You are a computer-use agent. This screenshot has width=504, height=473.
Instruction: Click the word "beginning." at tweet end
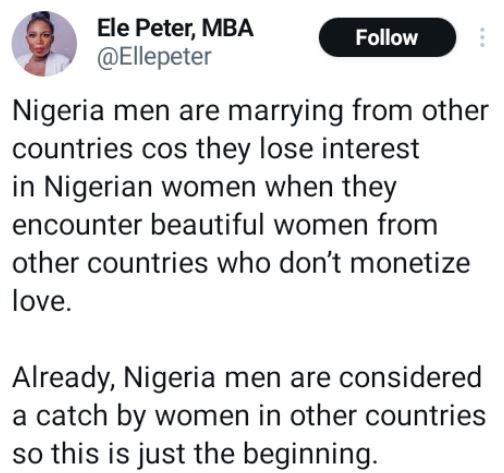point(310,455)
